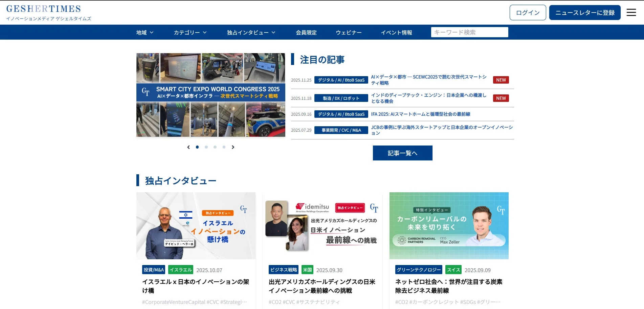The height and width of the screenshot is (309, 644).
Task: Click the ログイン button
Action: (527, 12)
